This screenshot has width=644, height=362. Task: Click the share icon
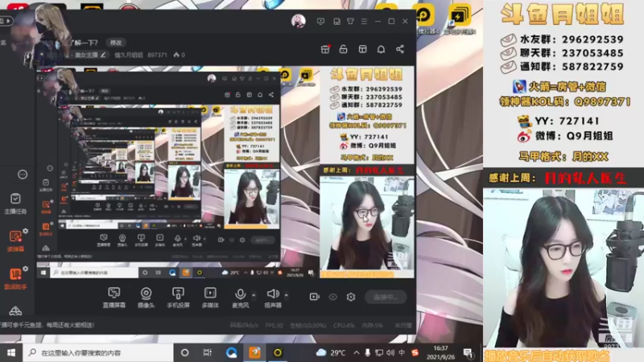pyautogui.click(x=400, y=49)
